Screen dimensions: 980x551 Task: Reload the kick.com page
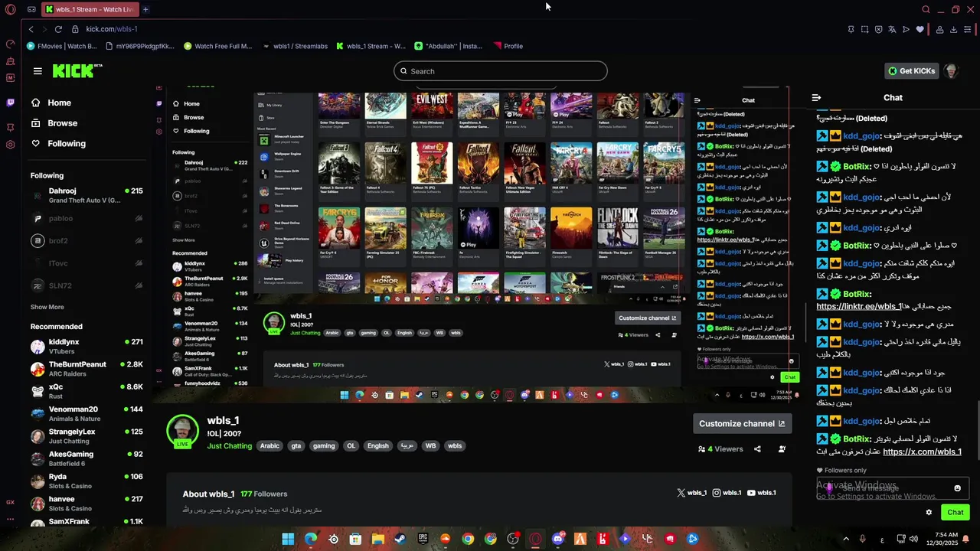click(58, 29)
